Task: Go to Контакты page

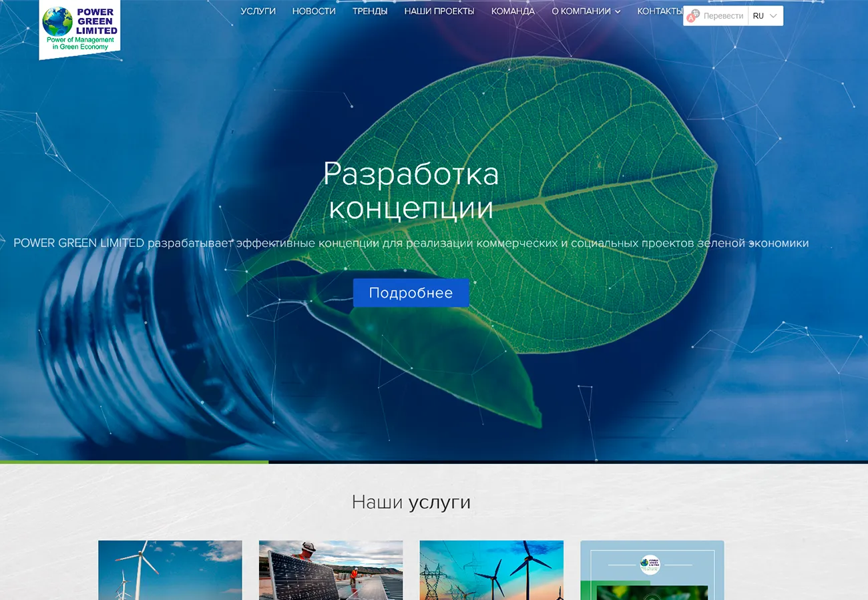Action: click(x=660, y=11)
